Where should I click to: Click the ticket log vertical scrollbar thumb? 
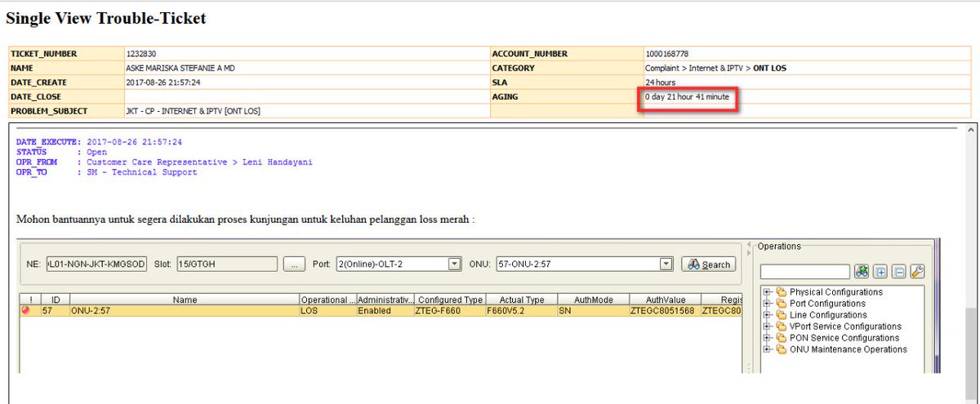972,353
